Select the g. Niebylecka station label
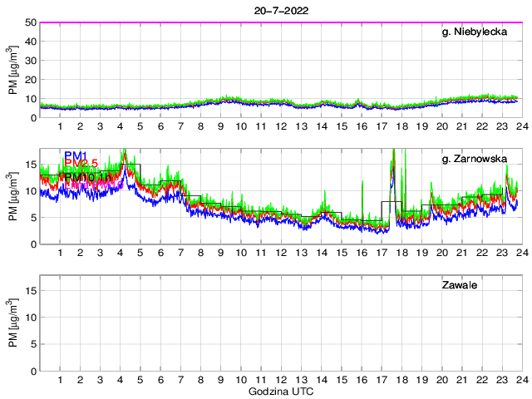 (475, 32)
